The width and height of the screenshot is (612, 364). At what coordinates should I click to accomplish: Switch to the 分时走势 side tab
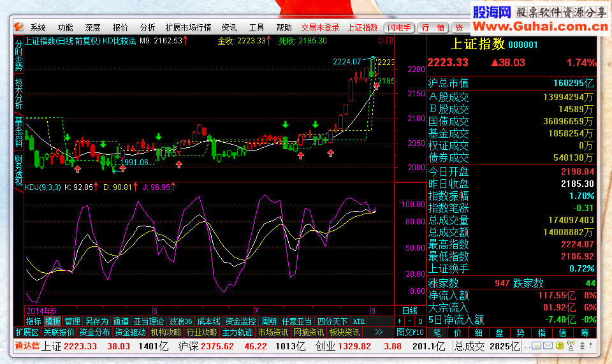(18, 55)
